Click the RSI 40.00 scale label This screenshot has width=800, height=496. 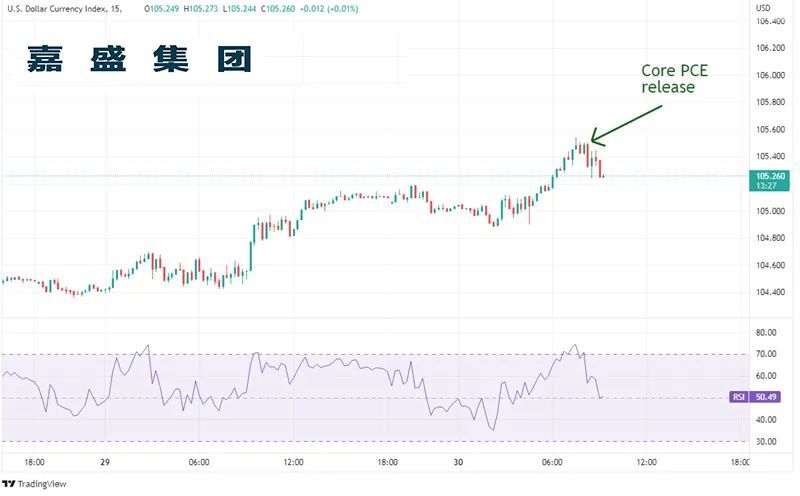pyautogui.click(x=766, y=419)
